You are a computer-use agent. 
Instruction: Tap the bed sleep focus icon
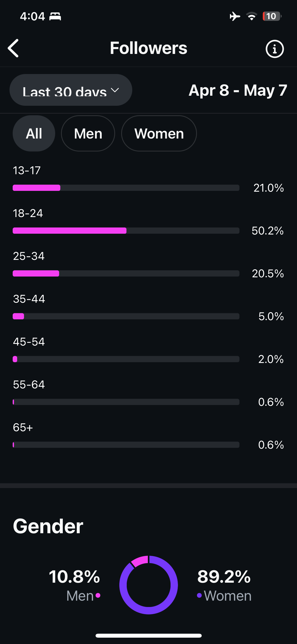click(55, 16)
